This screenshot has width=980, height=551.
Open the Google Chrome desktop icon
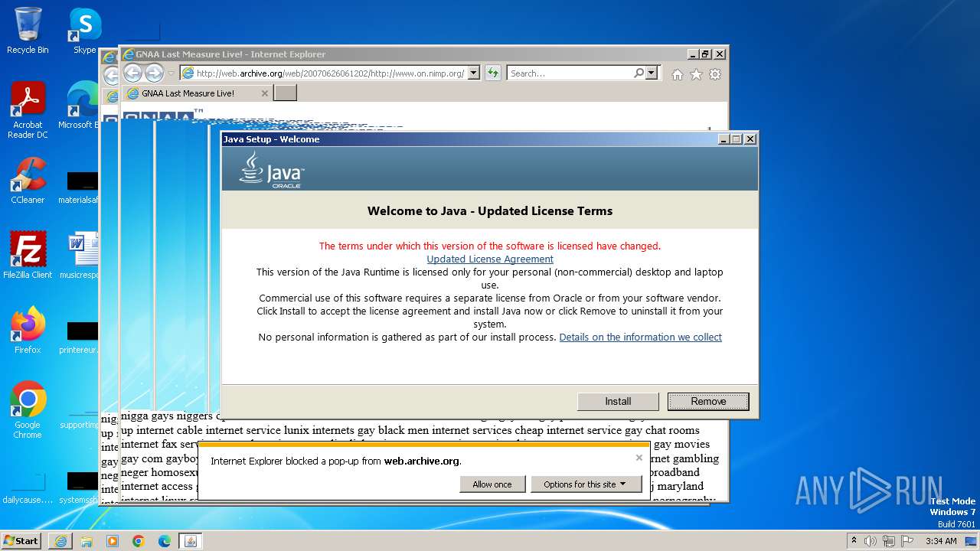(28, 410)
